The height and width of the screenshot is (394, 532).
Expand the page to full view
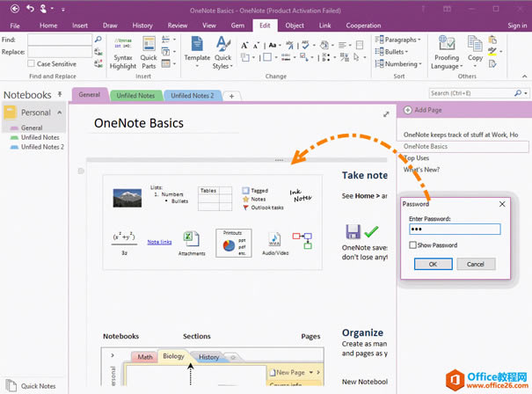[386, 114]
